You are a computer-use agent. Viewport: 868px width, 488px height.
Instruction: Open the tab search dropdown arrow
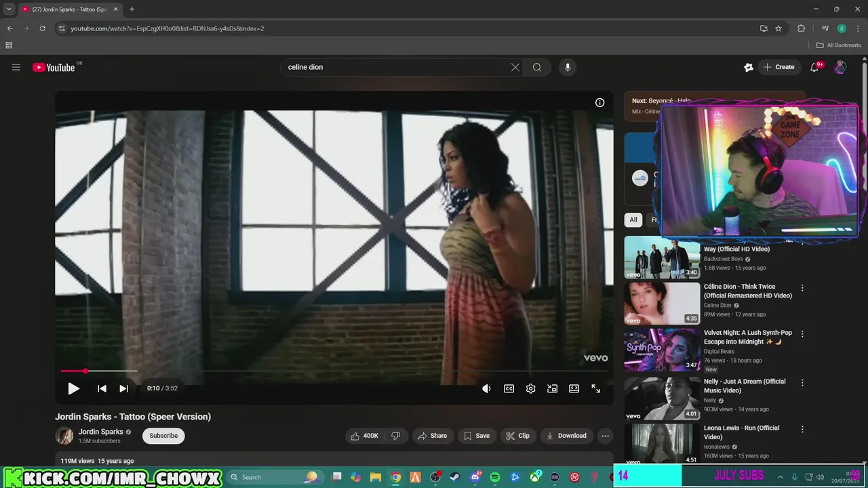pos(9,9)
